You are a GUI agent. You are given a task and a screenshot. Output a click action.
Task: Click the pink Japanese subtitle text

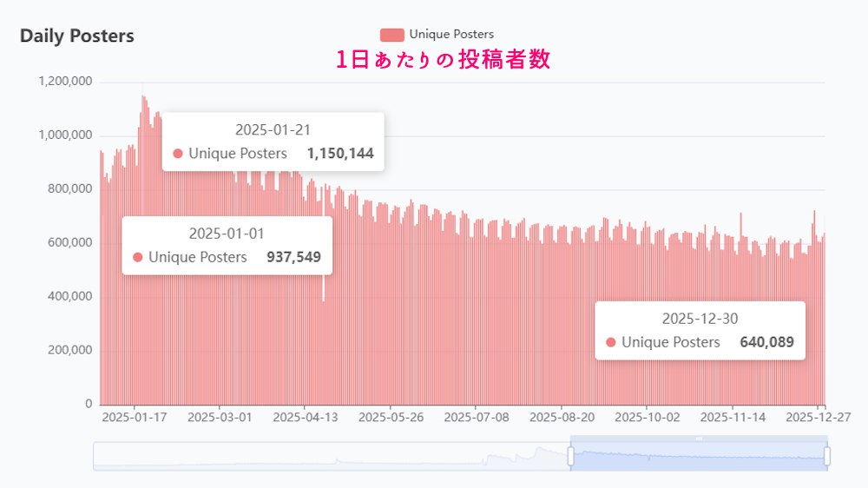(x=443, y=60)
